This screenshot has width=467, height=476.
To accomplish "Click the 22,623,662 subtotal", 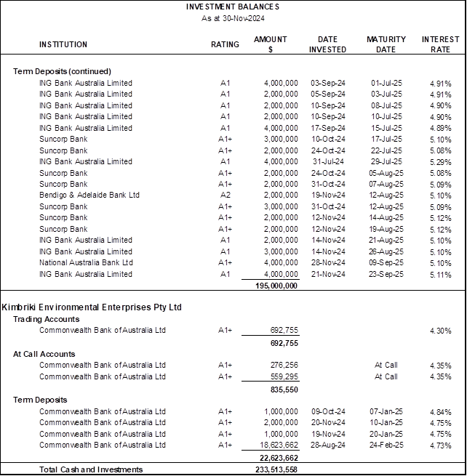I will click(279, 458).
